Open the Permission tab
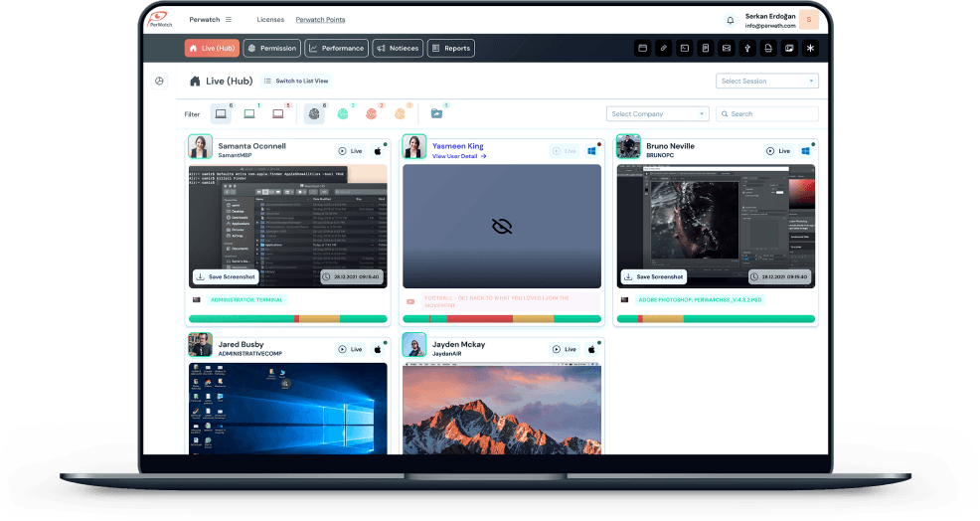The width and height of the screenshot is (980, 521). 272,48
